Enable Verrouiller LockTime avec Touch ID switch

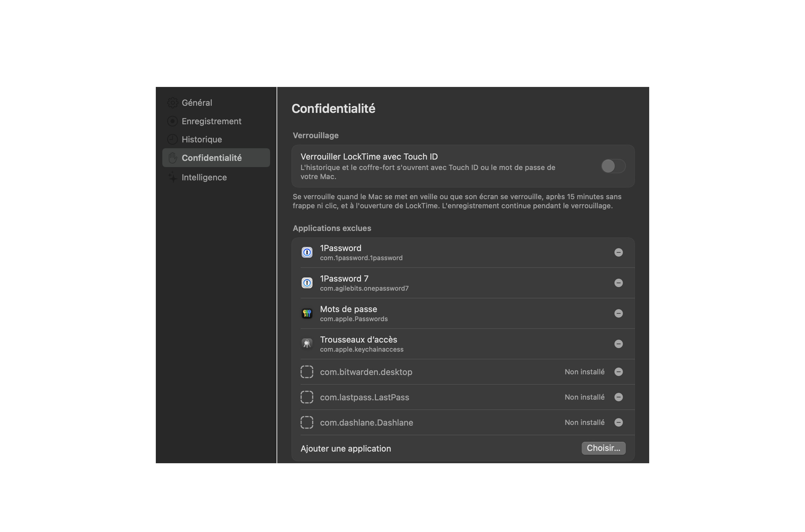tap(613, 166)
